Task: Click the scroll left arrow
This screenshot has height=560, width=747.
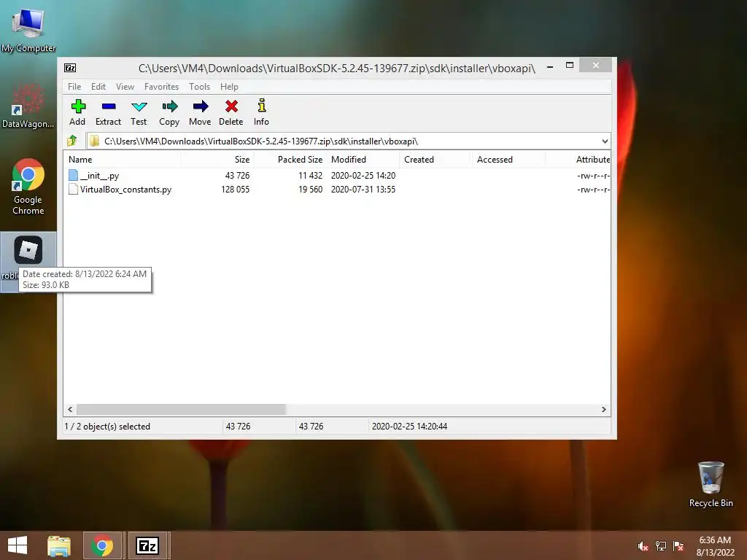Action: coord(70,410)
